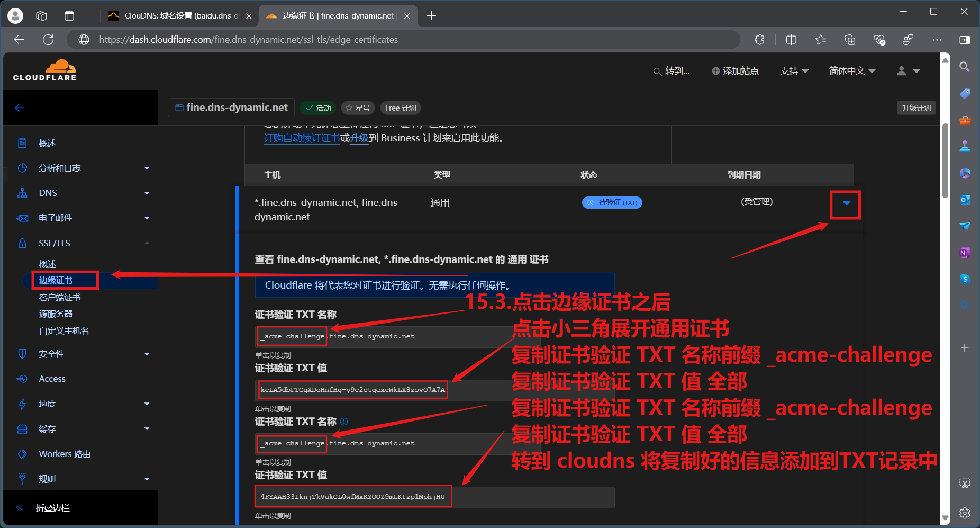Screen dimensions: 980x528
Task: Open the 简体中文 language dropdown
Action: point(852,71)
